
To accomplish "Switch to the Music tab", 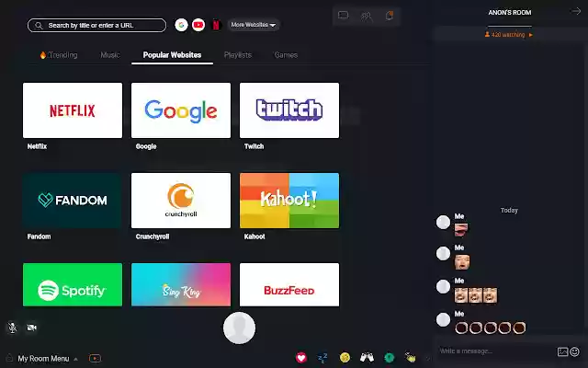I will pyautogui.click(x=110, y=55).
